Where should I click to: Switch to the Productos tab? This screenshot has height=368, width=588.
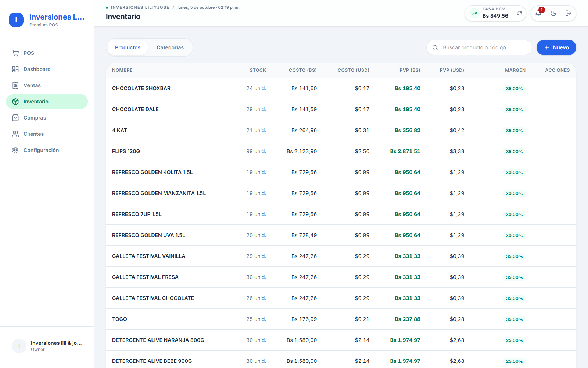(x=128, y=47)
